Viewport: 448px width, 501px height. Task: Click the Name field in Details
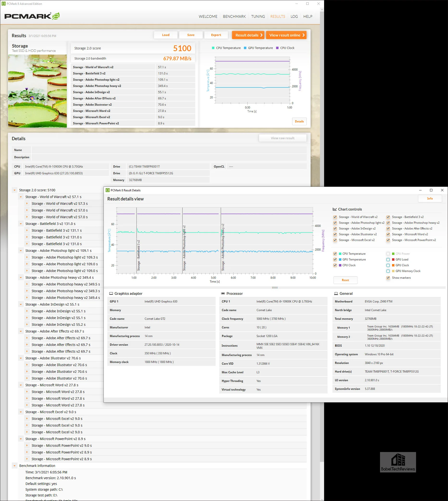click(x=169, y=150)
